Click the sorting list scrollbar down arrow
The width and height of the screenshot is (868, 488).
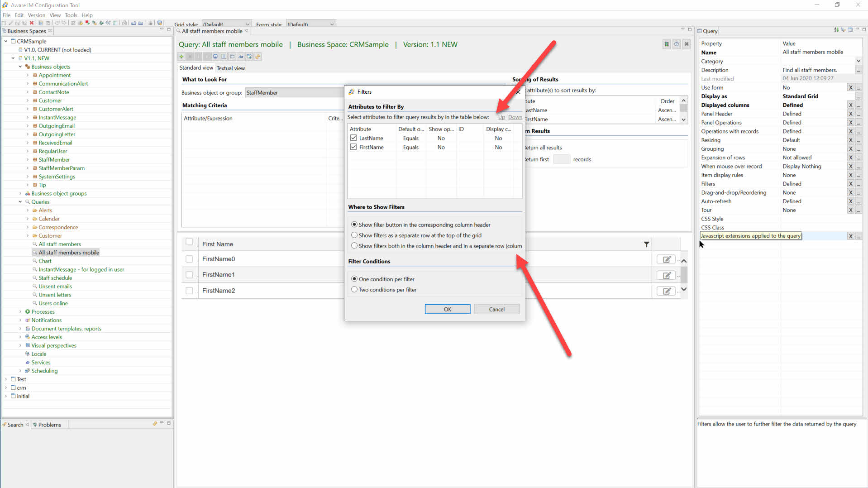click(683, 120)
